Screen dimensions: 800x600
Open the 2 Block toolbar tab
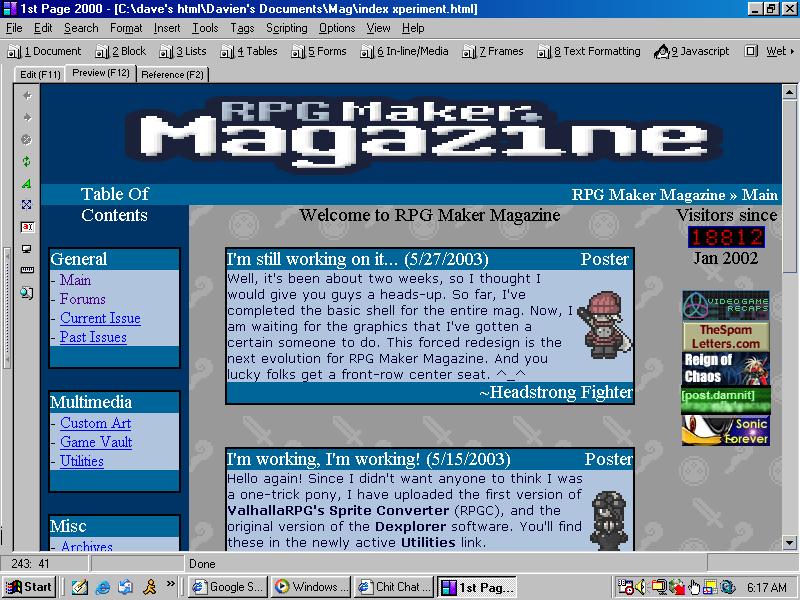121,51
